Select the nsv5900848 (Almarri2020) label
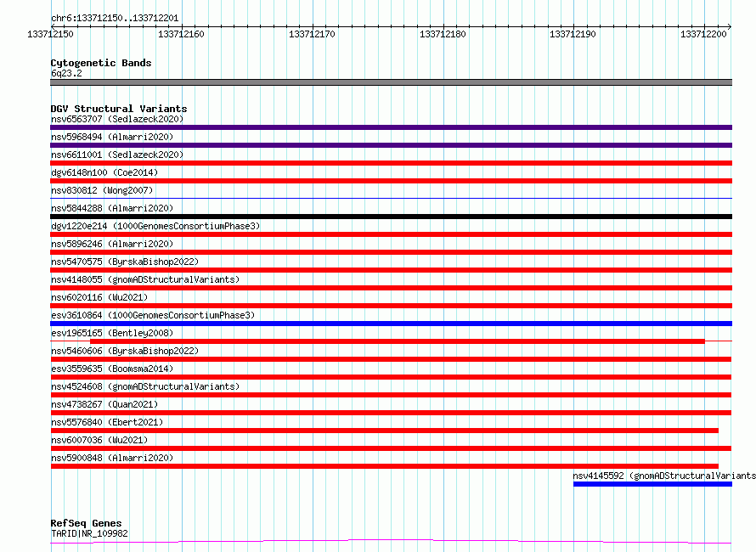 [112, 458]
